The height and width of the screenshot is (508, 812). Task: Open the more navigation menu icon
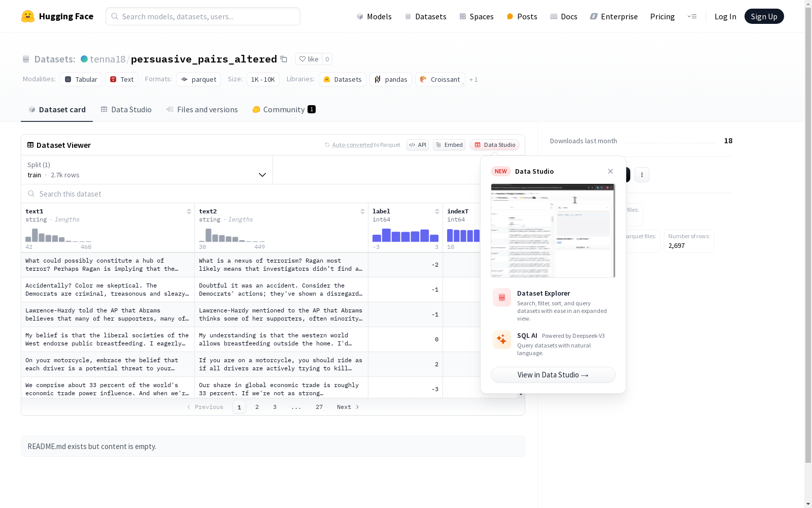pos(692,16)
